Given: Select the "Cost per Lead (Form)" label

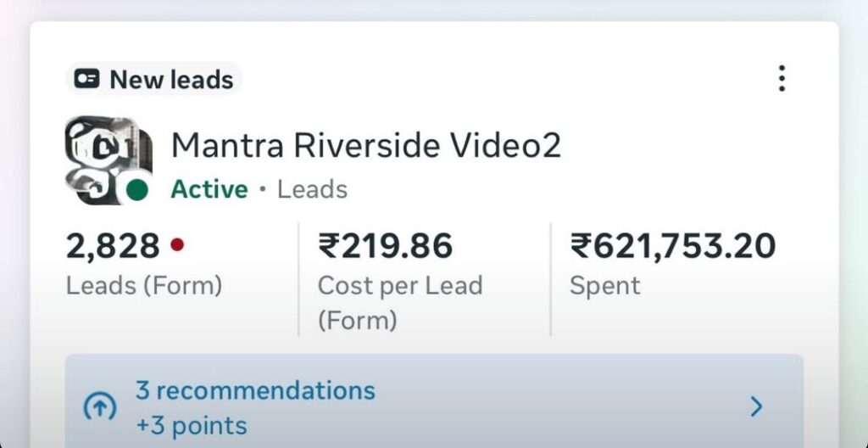Looking at the screenshot, I should pos(399,302).
